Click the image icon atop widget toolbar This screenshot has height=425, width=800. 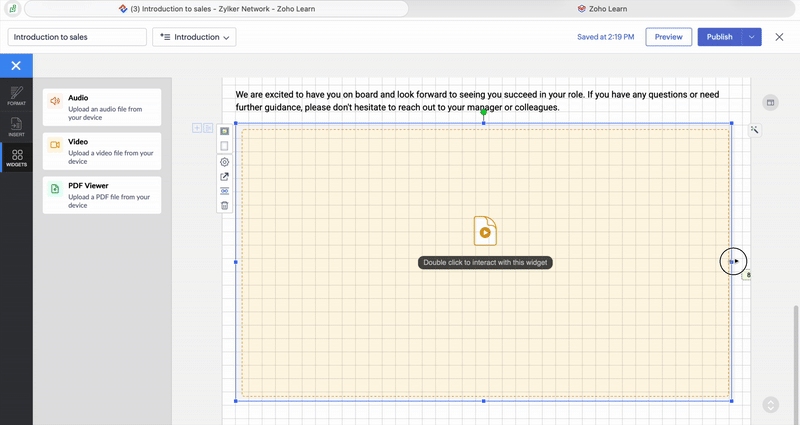click(x=225, y=132)
